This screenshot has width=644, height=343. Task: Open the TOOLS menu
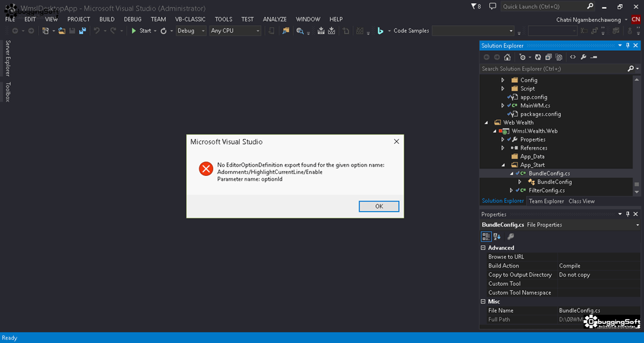point(223,19)
